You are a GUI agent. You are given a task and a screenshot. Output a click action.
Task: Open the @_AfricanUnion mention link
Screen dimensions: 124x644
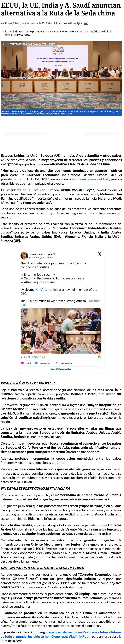(47, 289)
